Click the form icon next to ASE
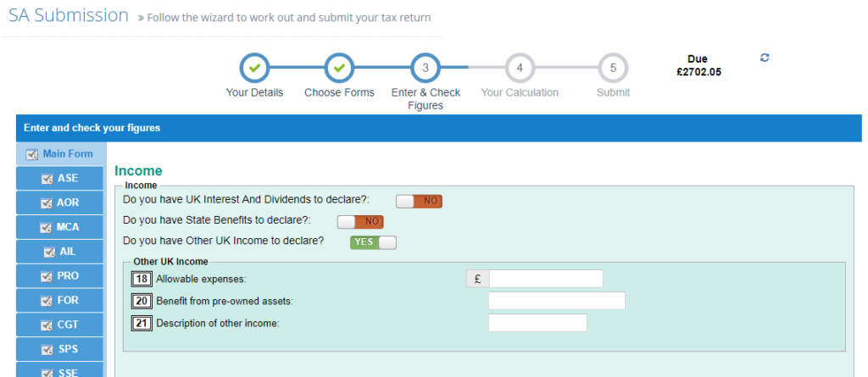 [x=47, y=179]
